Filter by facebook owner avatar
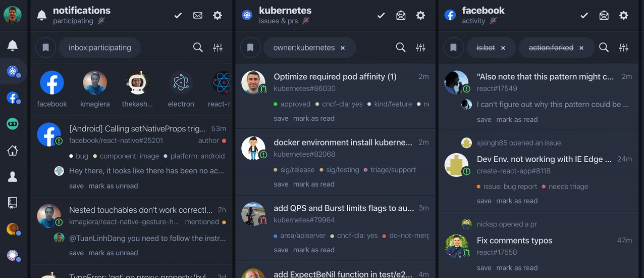 point(52,83)
